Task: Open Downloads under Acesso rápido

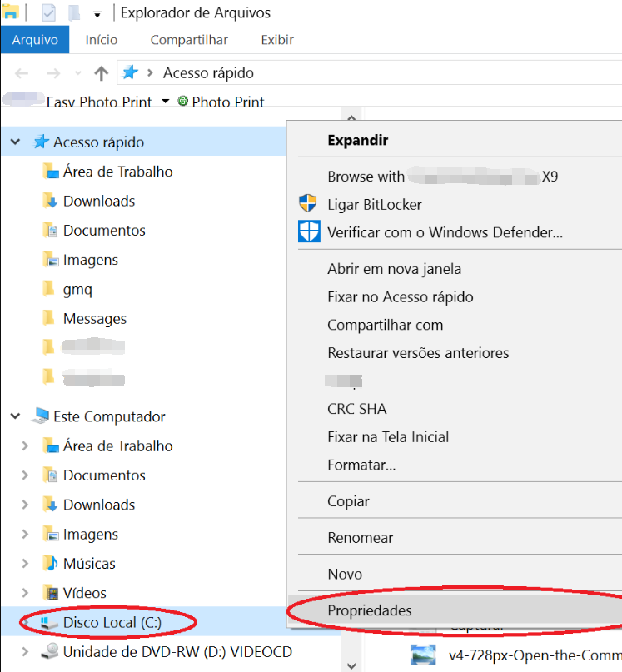Action: pos(99,201)
